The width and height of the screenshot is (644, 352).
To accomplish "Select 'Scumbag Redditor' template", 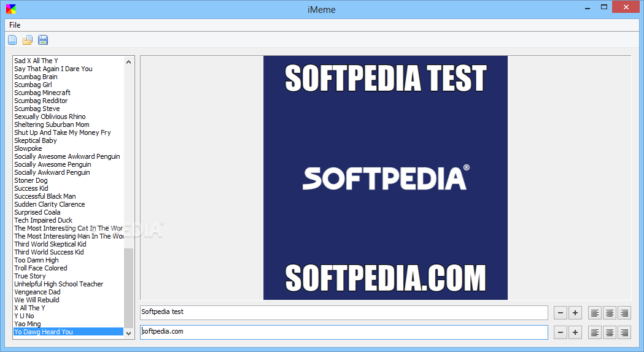I will [x=41, y=101].
